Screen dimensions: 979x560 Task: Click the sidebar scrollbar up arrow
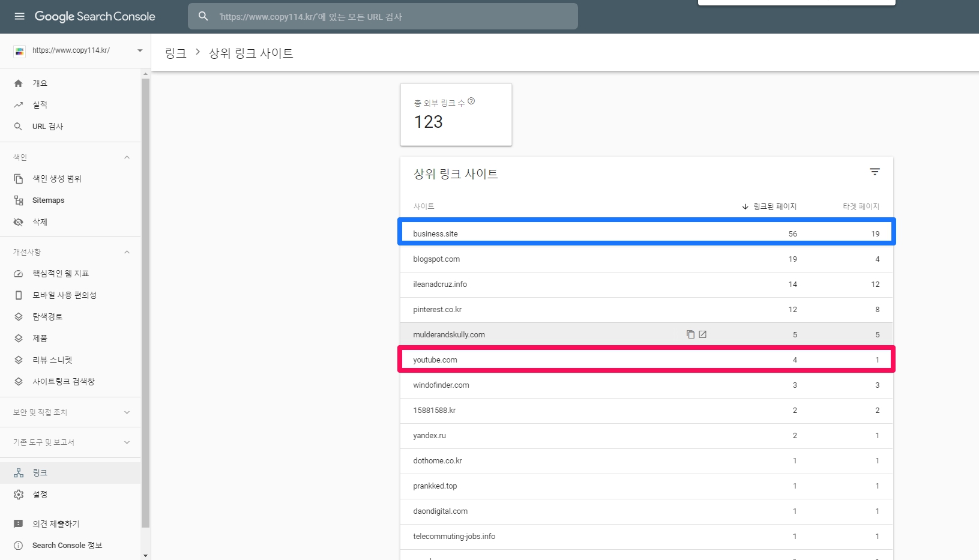[145, 74]
